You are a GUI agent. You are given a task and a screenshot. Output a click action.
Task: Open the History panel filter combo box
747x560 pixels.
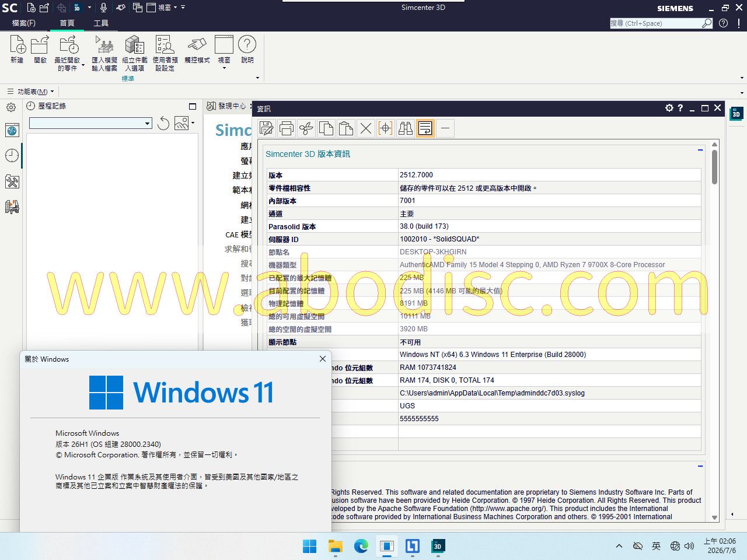click(90, 123)
